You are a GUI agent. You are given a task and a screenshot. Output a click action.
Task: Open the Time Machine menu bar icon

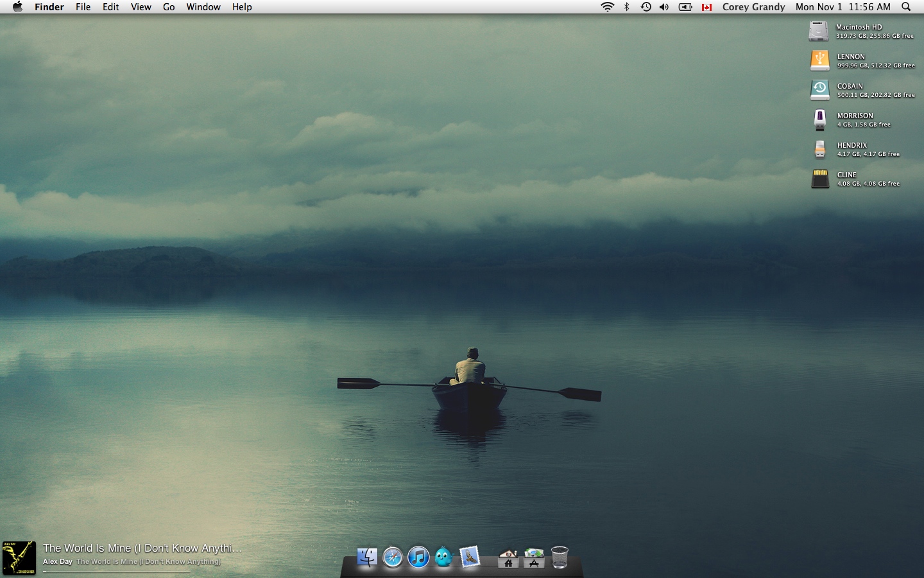click(x=646, y=7)
